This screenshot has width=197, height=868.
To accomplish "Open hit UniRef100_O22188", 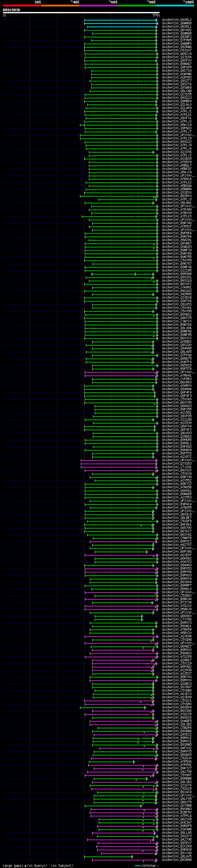I will (176, 419).
